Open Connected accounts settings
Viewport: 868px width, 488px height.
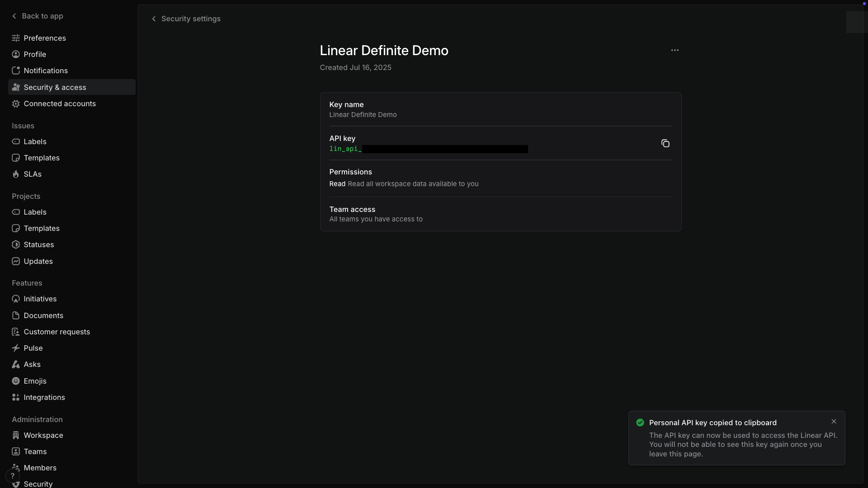coord(59,103)
